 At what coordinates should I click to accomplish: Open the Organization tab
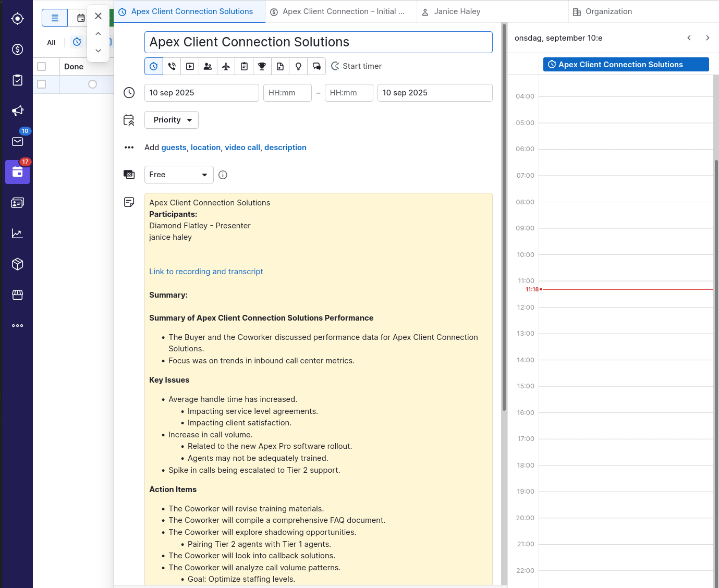[608, 11]
